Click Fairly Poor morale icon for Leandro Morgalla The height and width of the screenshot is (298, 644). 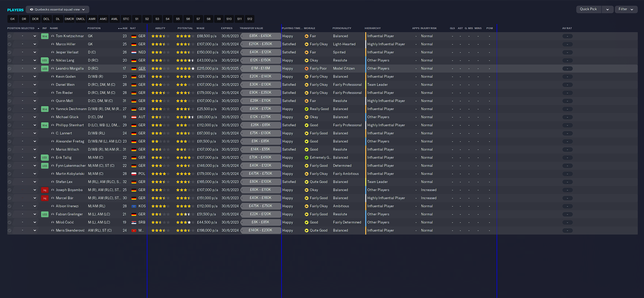pyautogui.click(x=306, y=69)
